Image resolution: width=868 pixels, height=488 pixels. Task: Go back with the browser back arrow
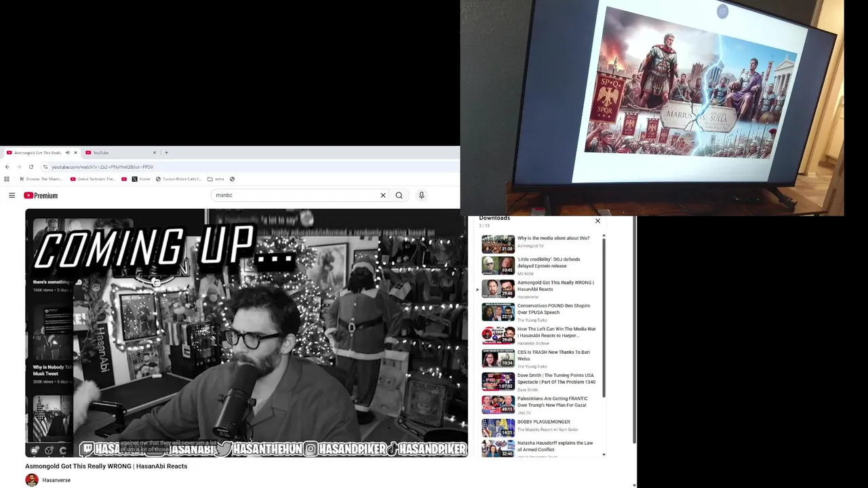[7, 167]
